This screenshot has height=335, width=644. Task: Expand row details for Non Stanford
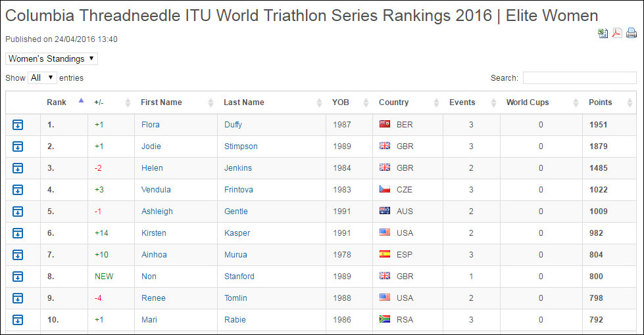click(x=18, y=277)
